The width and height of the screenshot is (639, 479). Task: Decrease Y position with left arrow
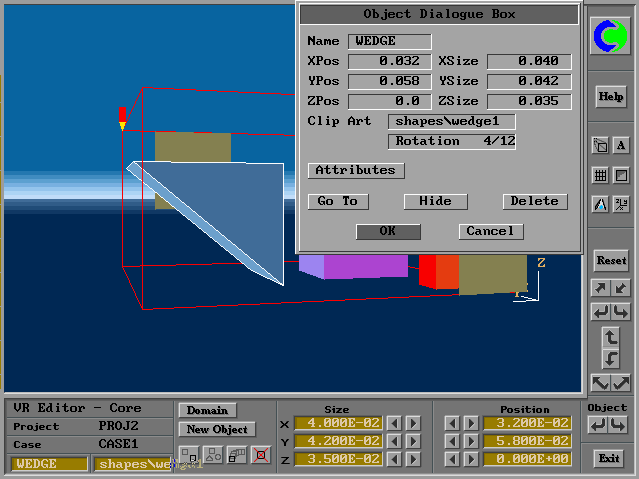tap(452, 441)
